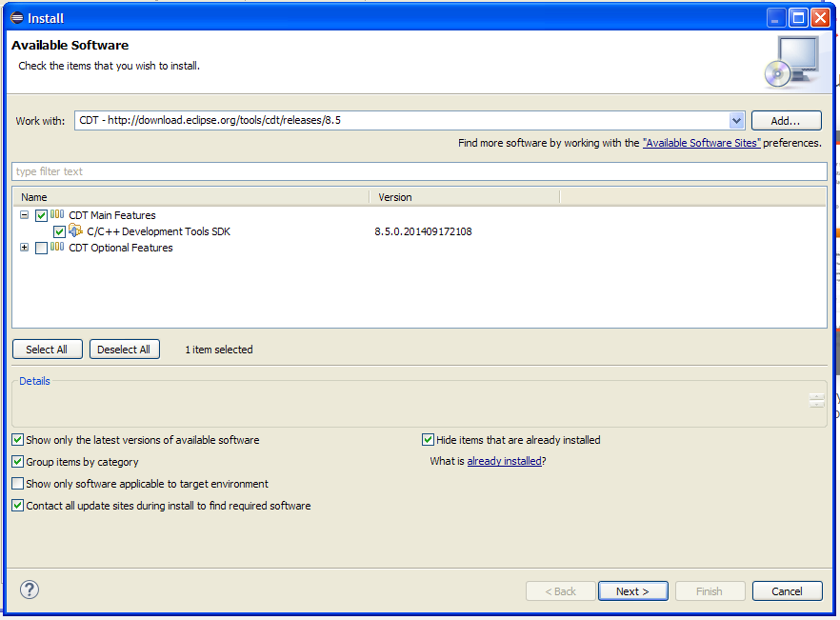Screen dimensions: 840x620
Task: Toggle Contact all update sites checkbox
Action: tap(18, 506)
